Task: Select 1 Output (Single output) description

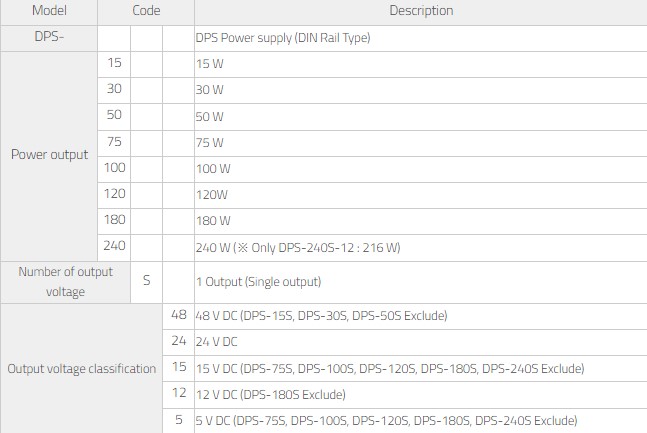Action: point(258,282)
